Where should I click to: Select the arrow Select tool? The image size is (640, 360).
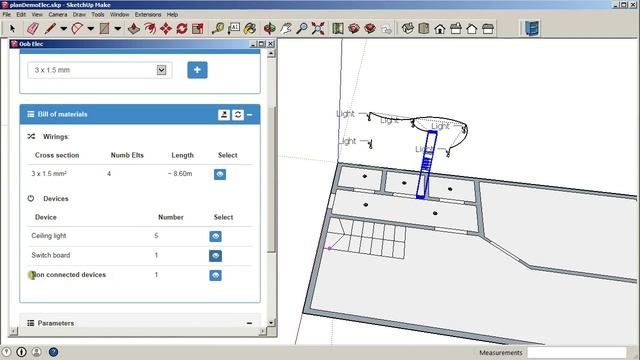point(12,29)
